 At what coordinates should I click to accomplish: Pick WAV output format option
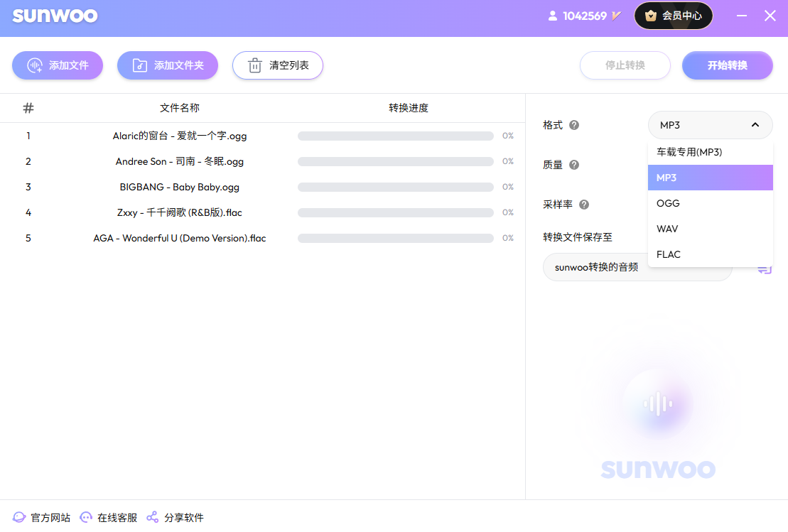point(710,229)
